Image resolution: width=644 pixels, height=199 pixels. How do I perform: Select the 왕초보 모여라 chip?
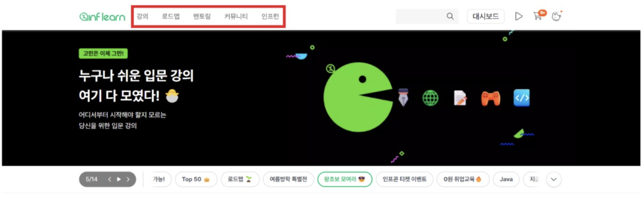click(345, 179)
